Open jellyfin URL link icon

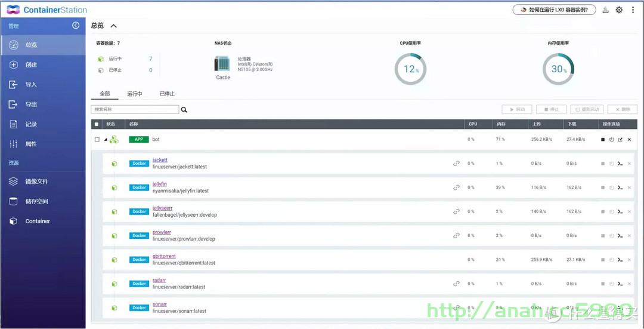point(456,187)
